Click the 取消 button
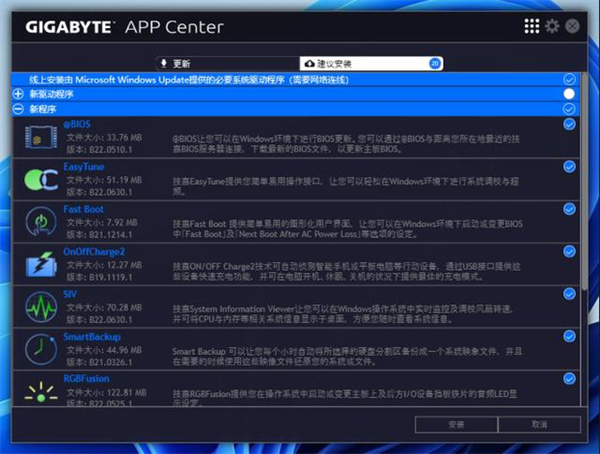The height and width of the screenshot is (454, 600). pos(540,424)
